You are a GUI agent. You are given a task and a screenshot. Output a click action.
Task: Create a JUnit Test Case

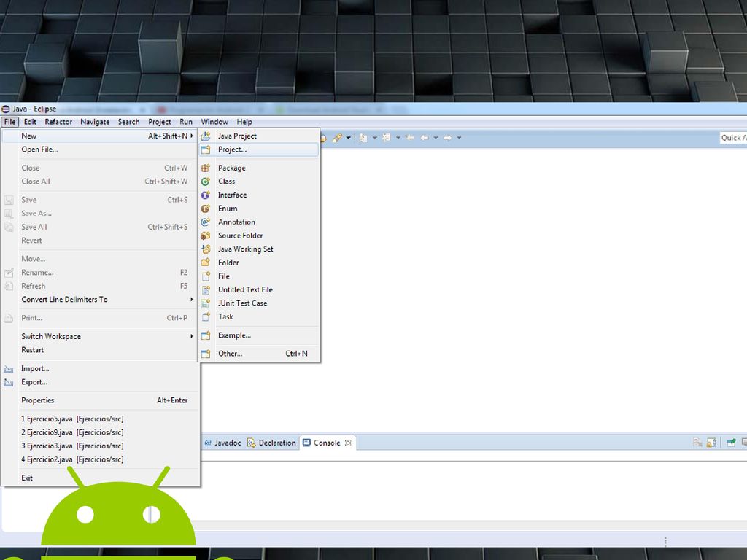[259, 303]
